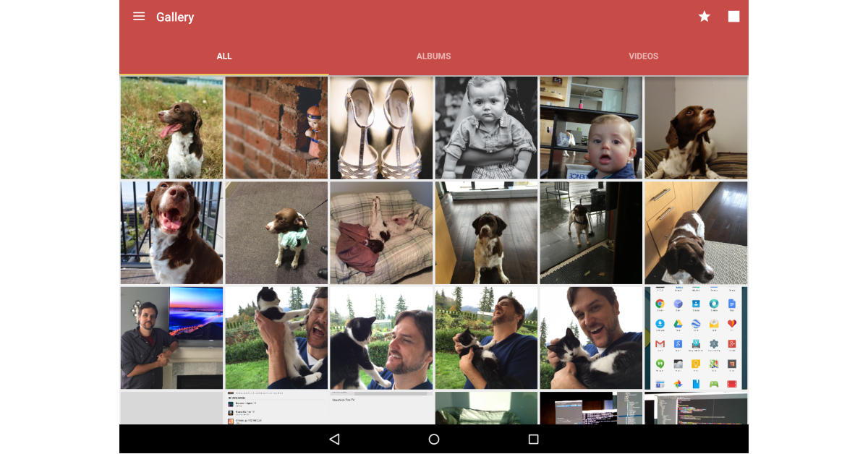Image resolution: width=868 pixels, height=454 pixels.
Task: Open the dark terminal screen photo thumbnail
Action: pyautogui.click(x=591, y=408)
